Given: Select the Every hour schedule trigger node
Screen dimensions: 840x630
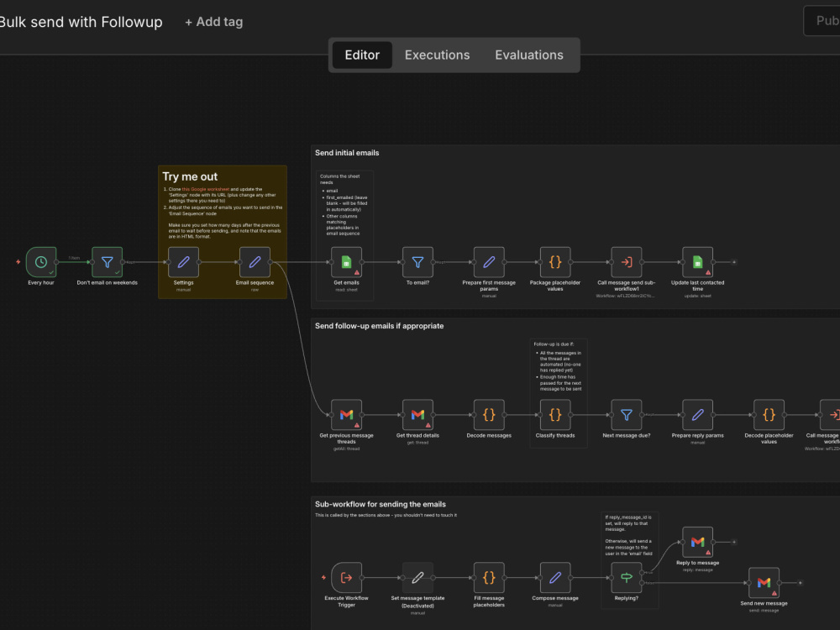Looking at the screenshot, I should coord(41,262).
